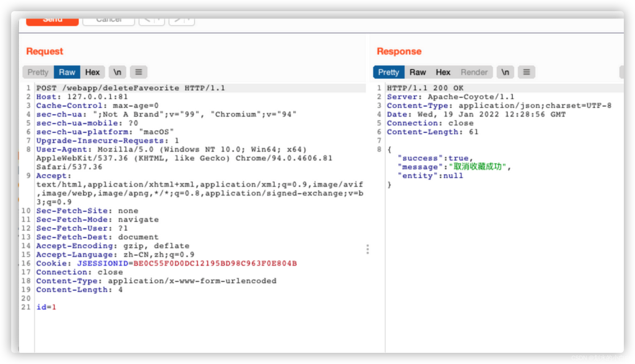Click the orange Send button
635x364 pixels.
[x=52, y=21]
